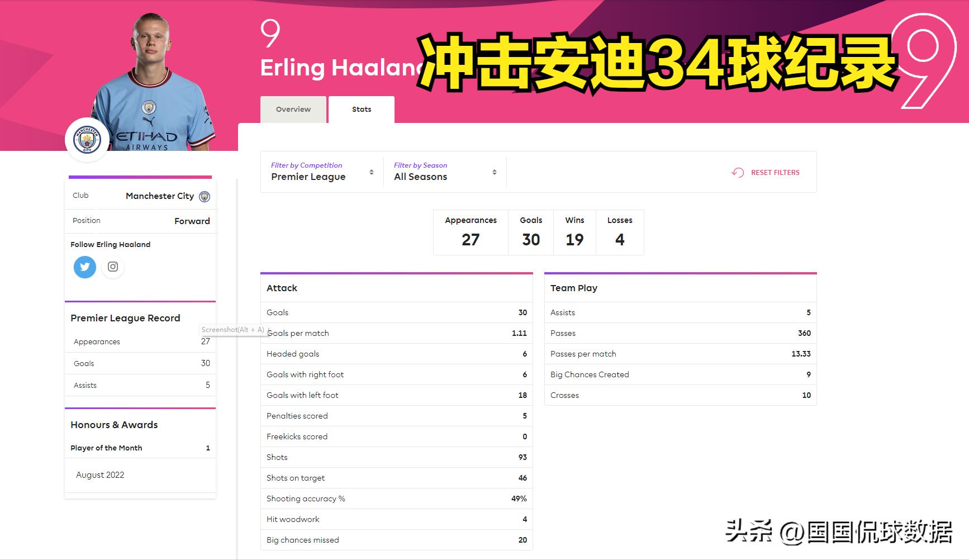Click the Filter by Season sort arrows
The height and width of the screenshot is (560, 969).
[495, 172]
